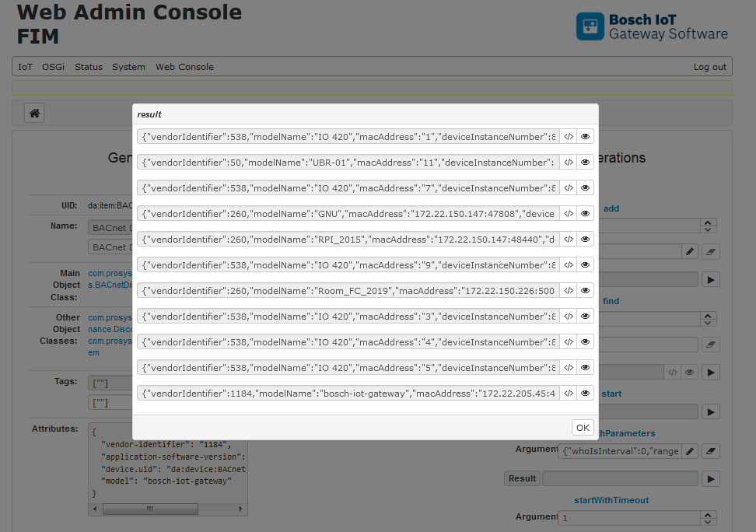This screenshot has height=532, width=756.
Task: Switch to the OSGi menu item
Action: 53,67
